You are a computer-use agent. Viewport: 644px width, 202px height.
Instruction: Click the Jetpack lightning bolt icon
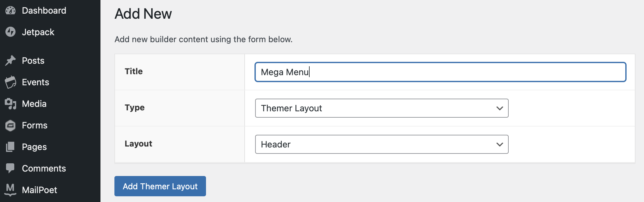click(10, 32)
